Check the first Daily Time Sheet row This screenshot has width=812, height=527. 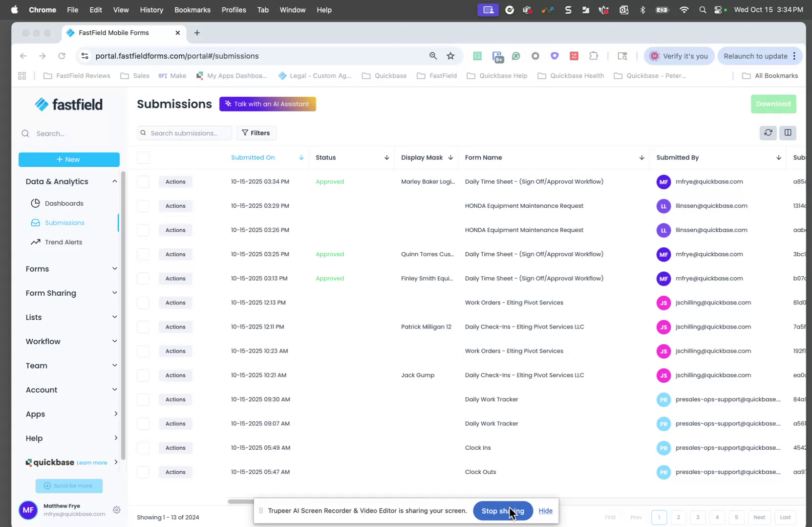(x=143, y=181)
